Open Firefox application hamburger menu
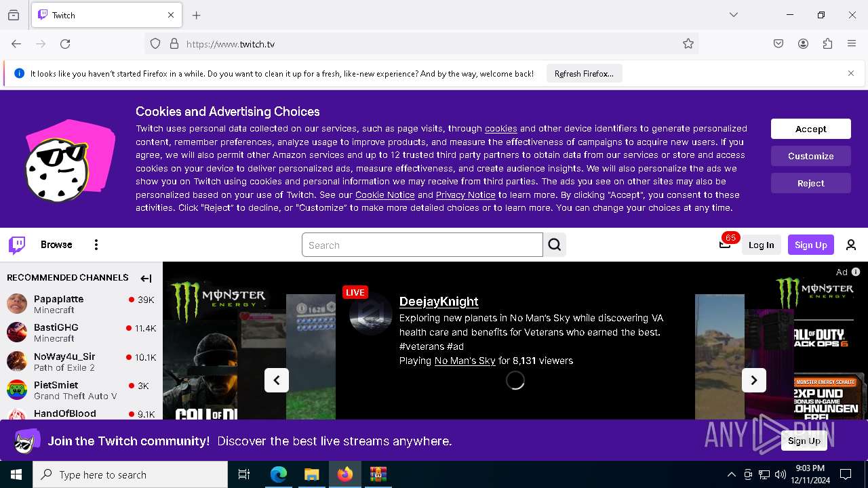Screen dimensions: 868x488 [852, 44]
